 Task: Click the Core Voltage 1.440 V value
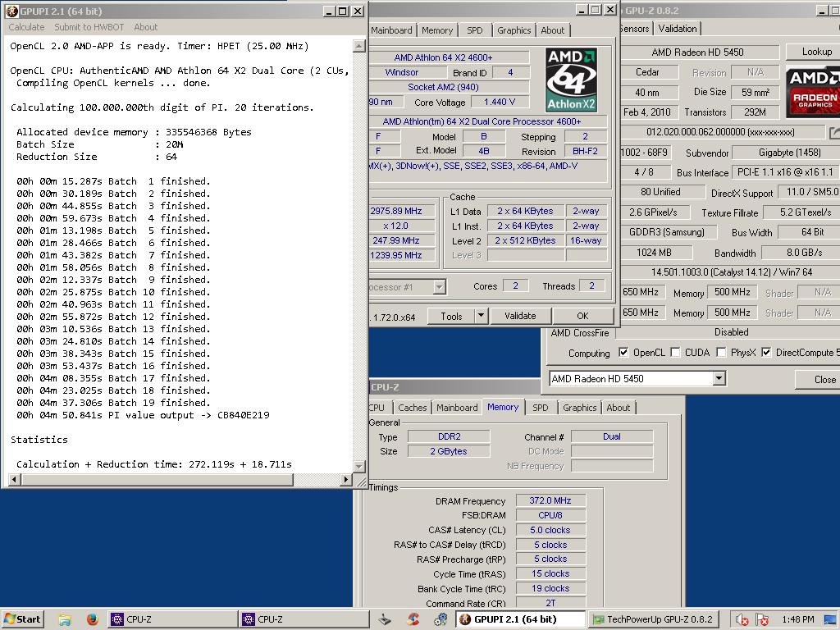500,102
